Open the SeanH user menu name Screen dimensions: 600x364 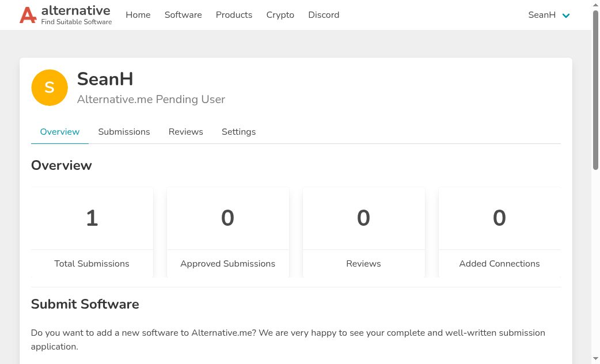coord(542,15)
